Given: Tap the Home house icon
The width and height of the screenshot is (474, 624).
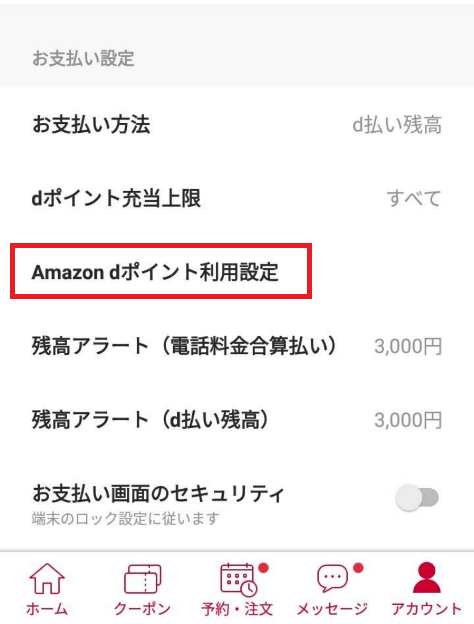Looking at the screenshot, I should tap(47, 578).
